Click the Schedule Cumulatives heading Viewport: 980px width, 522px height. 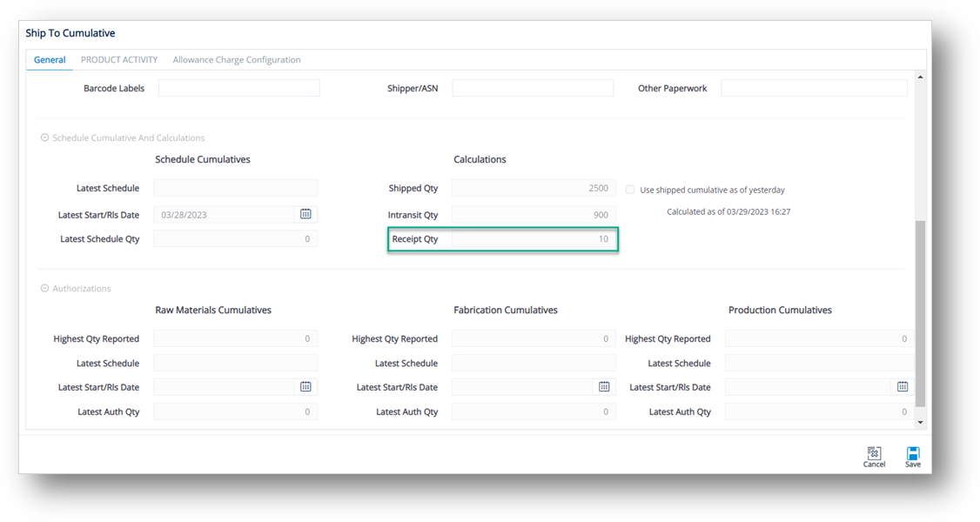[x=203, y=159]
